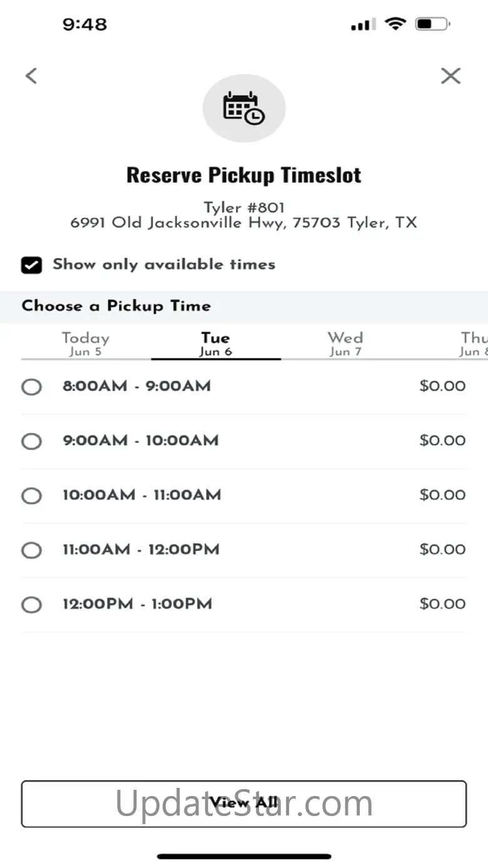The image size is (488, 868).
Task: Pick the 11:00AM - 12:00PM radio button
Action: click(x=31, y=551)
